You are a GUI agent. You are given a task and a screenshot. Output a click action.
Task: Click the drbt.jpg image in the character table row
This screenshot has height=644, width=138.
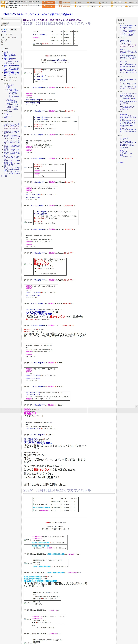coord(36,510)
